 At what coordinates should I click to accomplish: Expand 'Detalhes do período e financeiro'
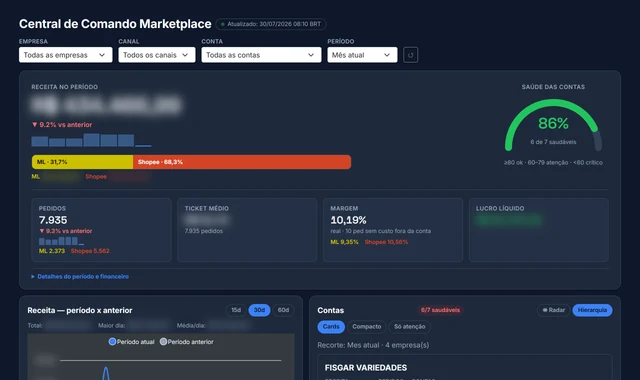pyautogui.click(x=80, y=276)
